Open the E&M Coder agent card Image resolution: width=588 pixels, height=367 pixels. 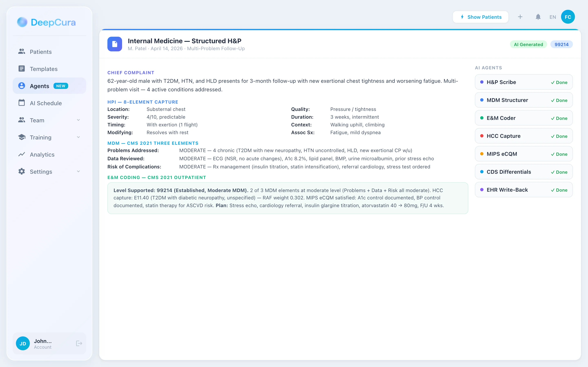pos(523,118)
